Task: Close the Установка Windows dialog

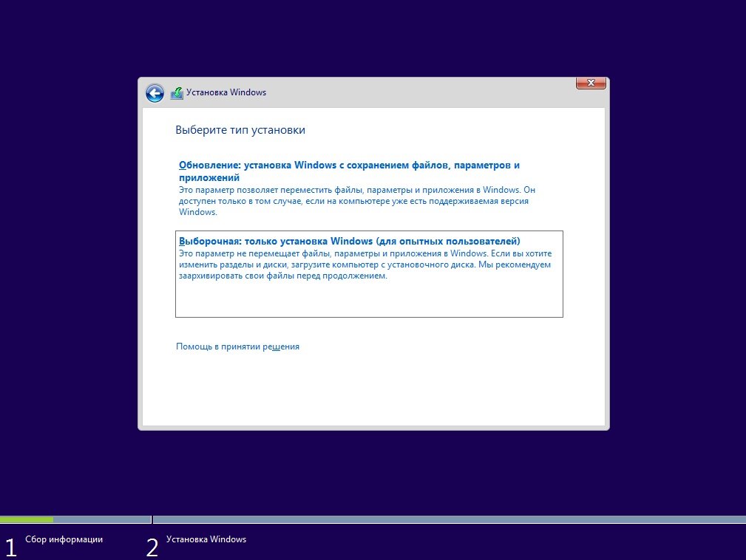Action: coord(591,83)
